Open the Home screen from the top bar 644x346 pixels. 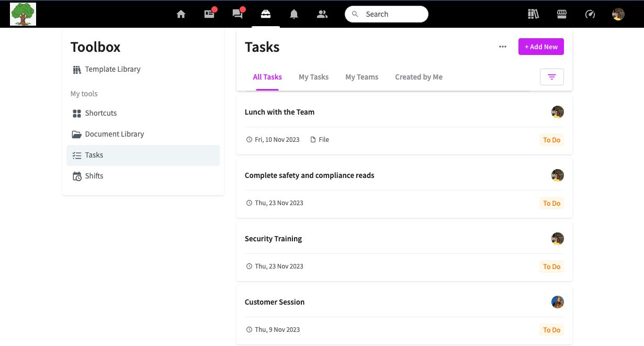click(181, 14)
